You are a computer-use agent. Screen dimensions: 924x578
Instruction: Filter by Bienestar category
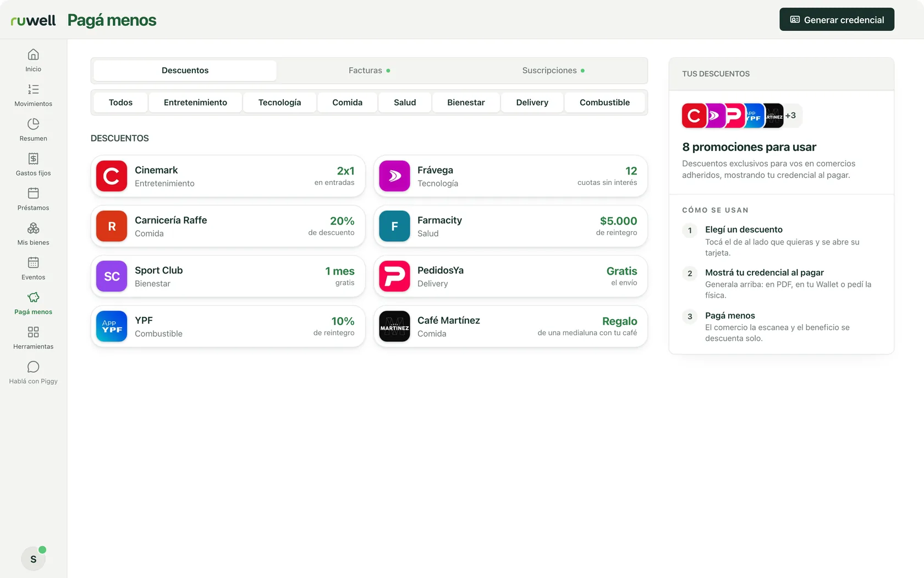(x=466, y=102)
